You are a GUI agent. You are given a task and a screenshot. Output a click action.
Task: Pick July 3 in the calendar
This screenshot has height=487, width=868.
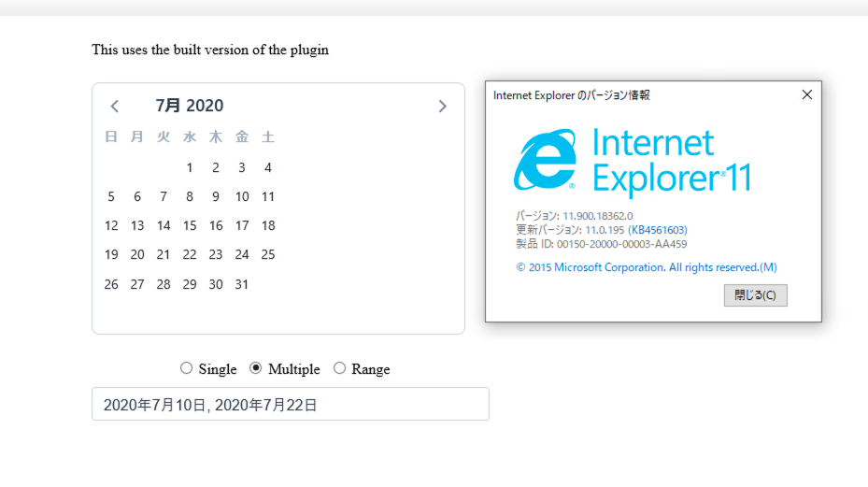point(242,167)
